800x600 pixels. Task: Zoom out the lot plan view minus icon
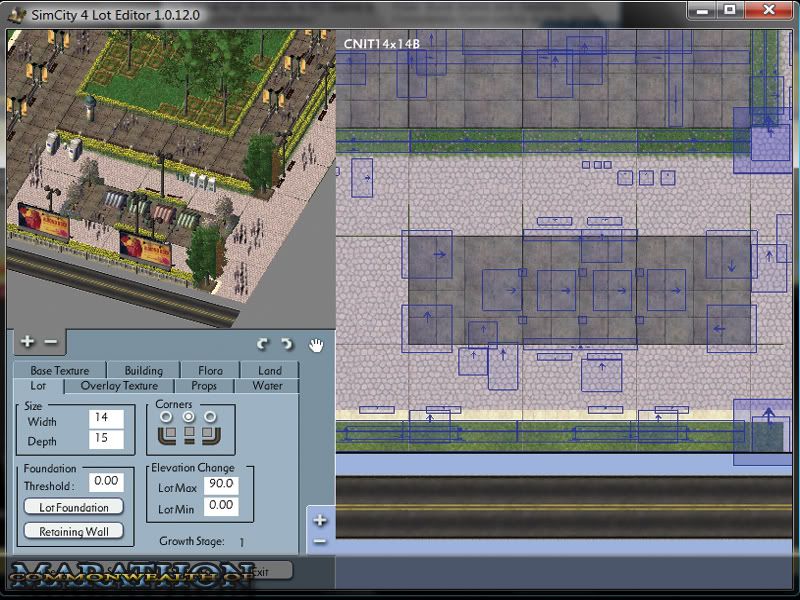pyautogui.click(x=320, y=541)
